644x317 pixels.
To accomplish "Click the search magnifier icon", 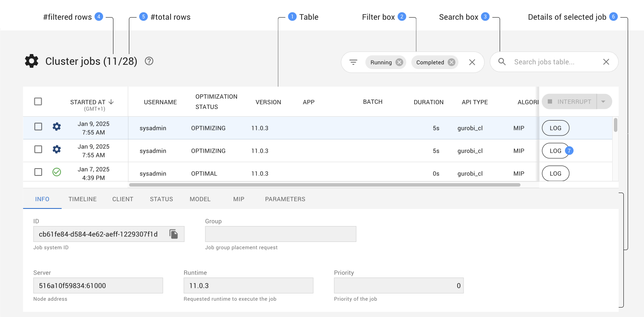I will coord(502,62).
